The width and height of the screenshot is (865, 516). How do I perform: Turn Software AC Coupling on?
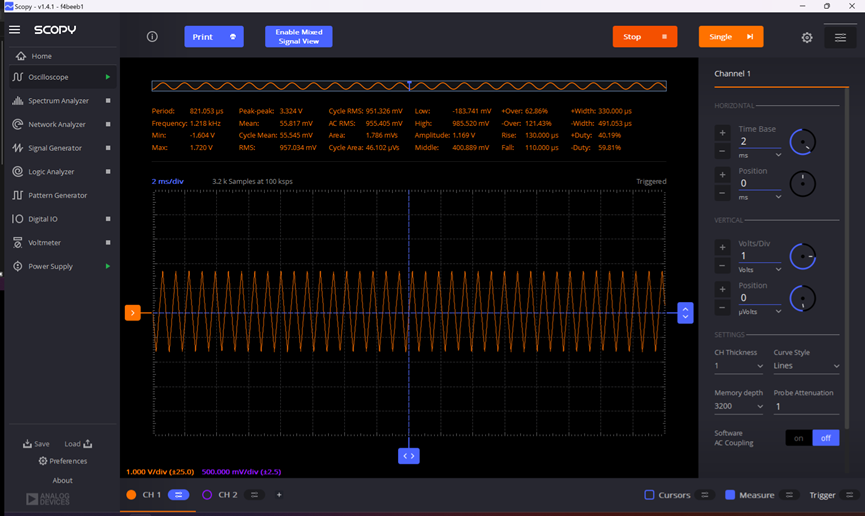point(798,438)
